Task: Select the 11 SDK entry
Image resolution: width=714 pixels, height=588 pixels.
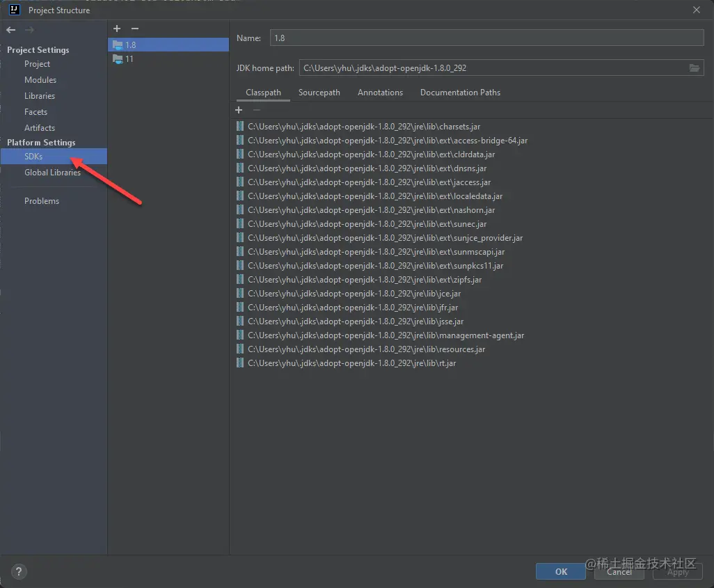Action: [x=168, y=58]
